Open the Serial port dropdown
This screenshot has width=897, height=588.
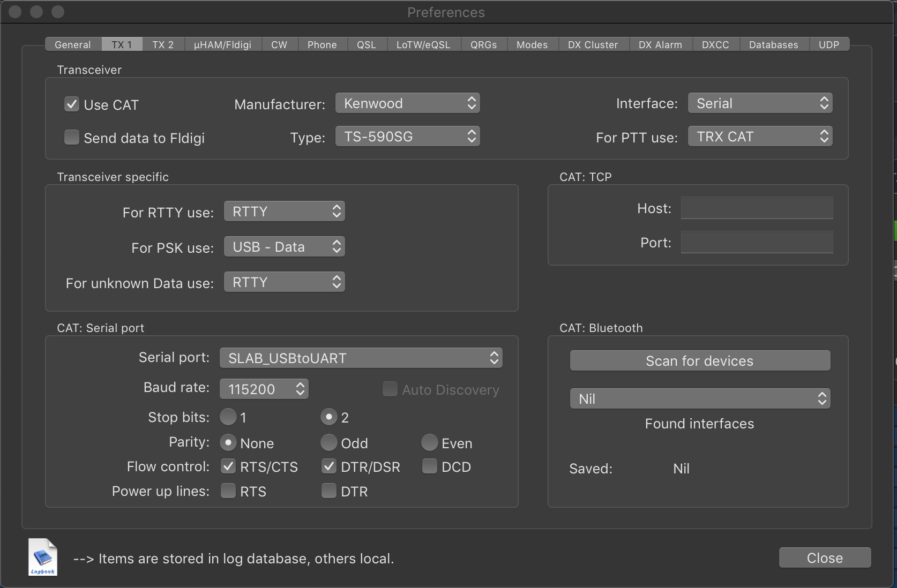(x=361, y=358)
